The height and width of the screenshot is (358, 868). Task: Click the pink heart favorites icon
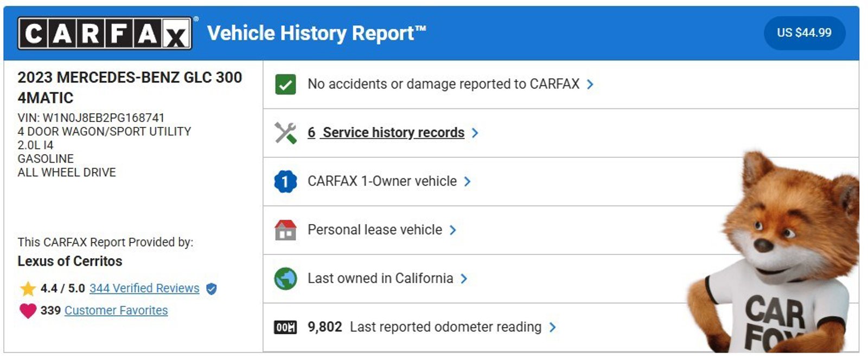pos(28,311)
